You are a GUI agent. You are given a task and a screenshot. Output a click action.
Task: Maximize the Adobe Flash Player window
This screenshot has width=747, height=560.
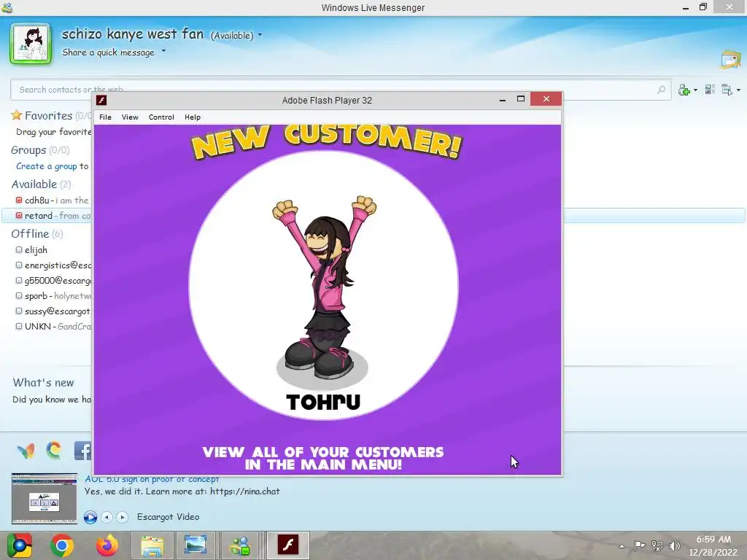(521, 99)
